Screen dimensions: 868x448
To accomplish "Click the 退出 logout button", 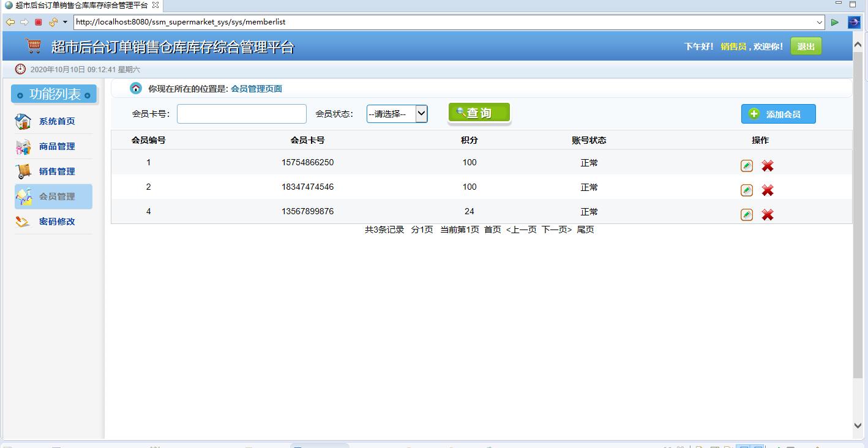I will [806, 45].
